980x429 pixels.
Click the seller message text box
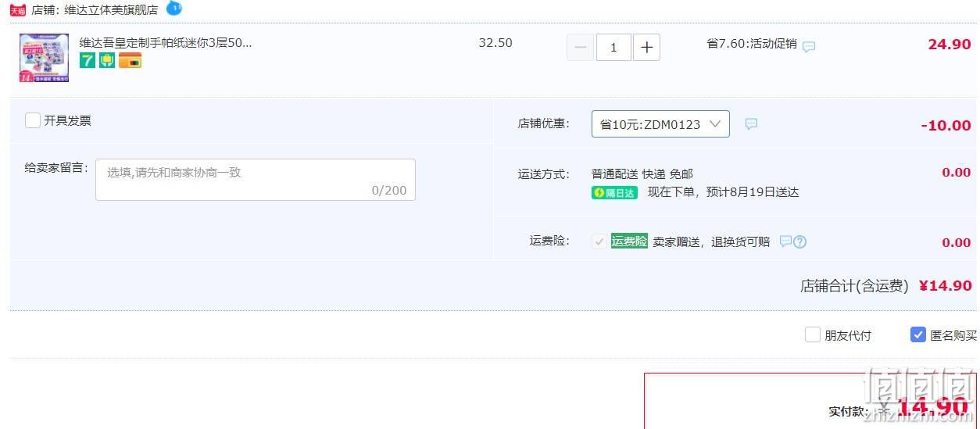(x=256, y=180)
